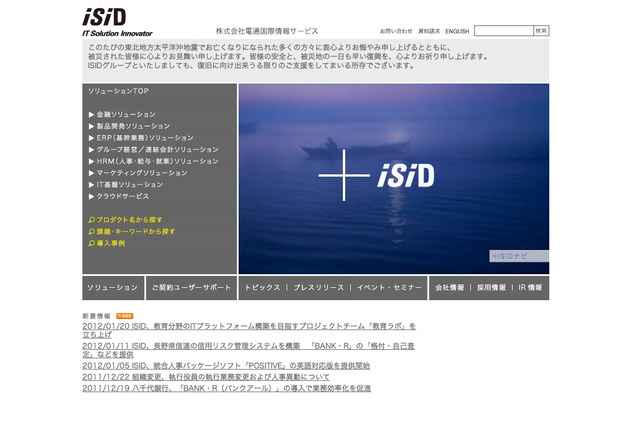The width and height of the screenshot is (640, 426).
Task: Click the 検索 search button
Action: click(541, 31)
